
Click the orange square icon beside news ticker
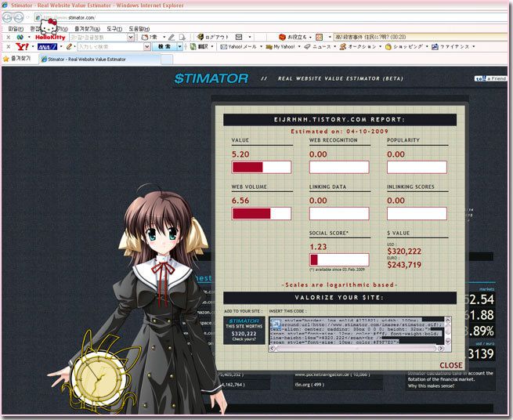(x=319, y=38)
